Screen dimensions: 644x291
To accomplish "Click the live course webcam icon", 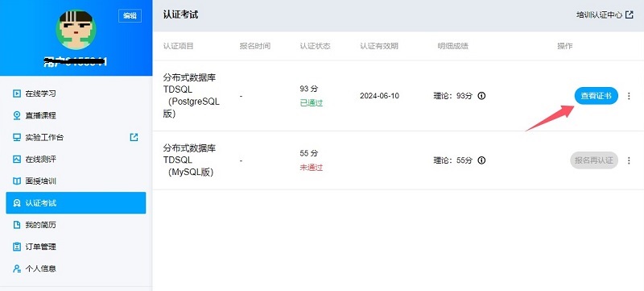I will click(17, 115).
